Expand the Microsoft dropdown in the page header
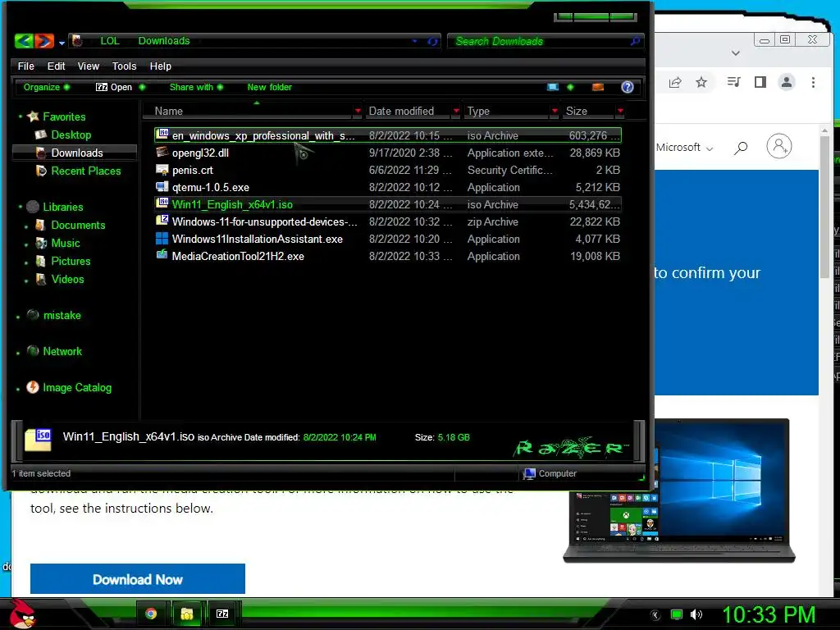Screen dimensions: 840x630 [684, 148]
